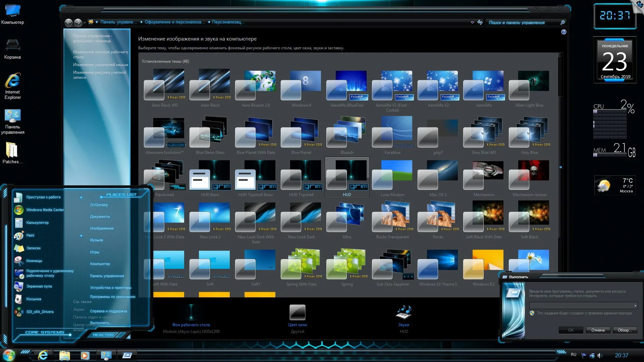644x362 pixels.
Task: Open the Desktop Background (Фон рабочего стола) icon
Action: click(191, 312)
